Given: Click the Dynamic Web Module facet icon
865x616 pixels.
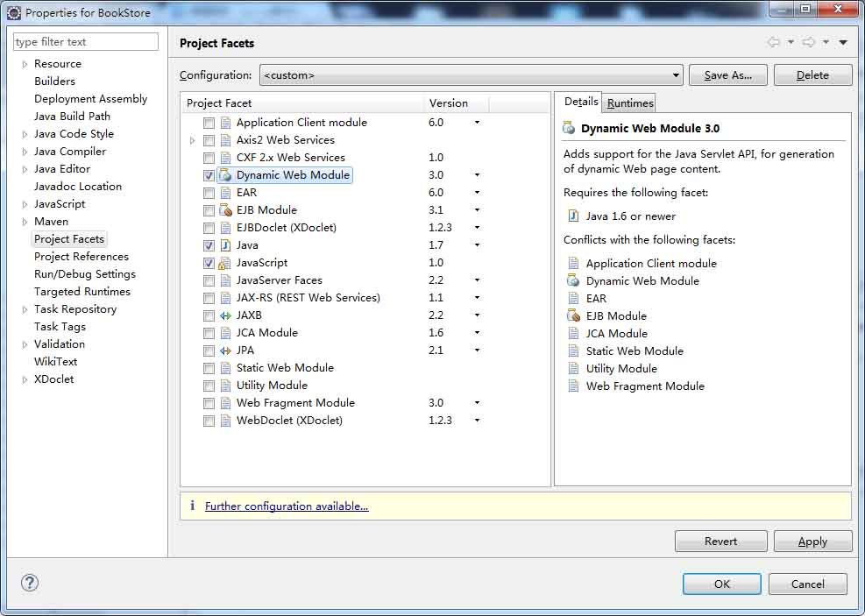Looking at the screenshot, I should (x=225, y=175).
